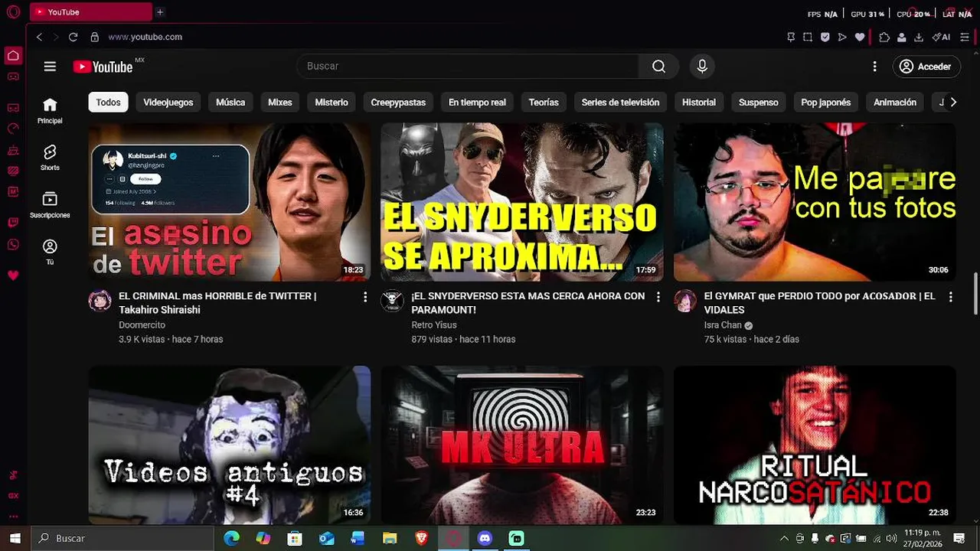The width and height of the screenshot is (980, 551).
Task: Click the YouTube logo
Action: tap(103, 67)
